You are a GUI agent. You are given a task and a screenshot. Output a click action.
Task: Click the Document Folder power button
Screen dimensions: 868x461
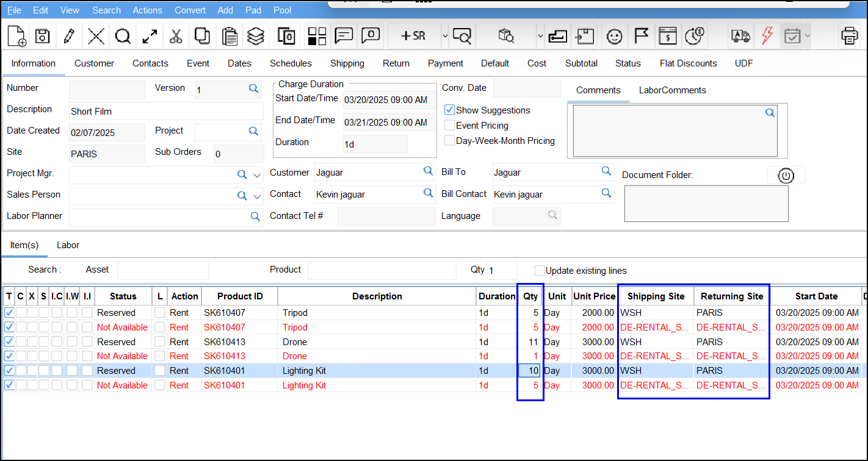tap(786, 176)
